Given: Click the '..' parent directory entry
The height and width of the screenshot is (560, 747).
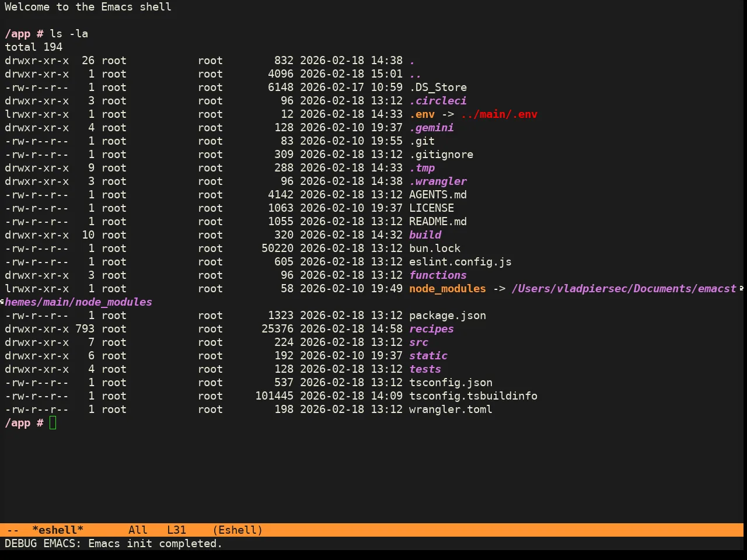Looking at the screenshot, I should pos(416,74).
